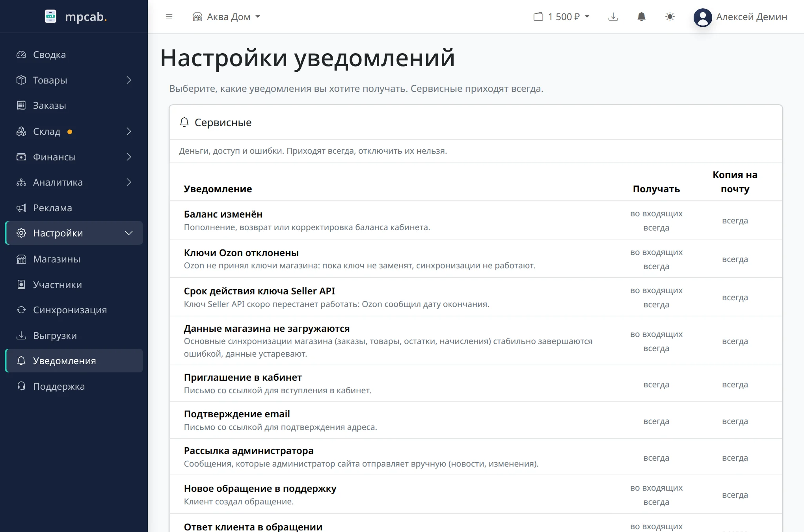This screenshot has width=804, height=532.
Task: Click the Реклама megaphone icon
Action: (21, 208)
